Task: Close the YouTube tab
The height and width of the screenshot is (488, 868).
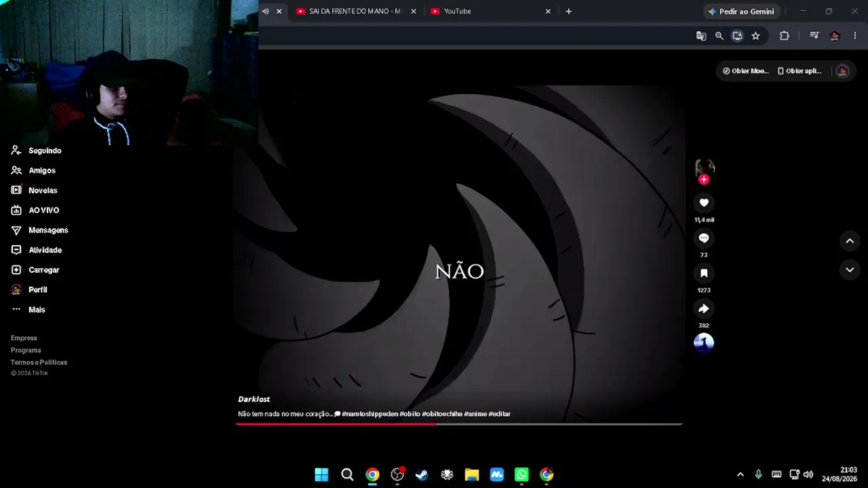Action: pos(548,12)
